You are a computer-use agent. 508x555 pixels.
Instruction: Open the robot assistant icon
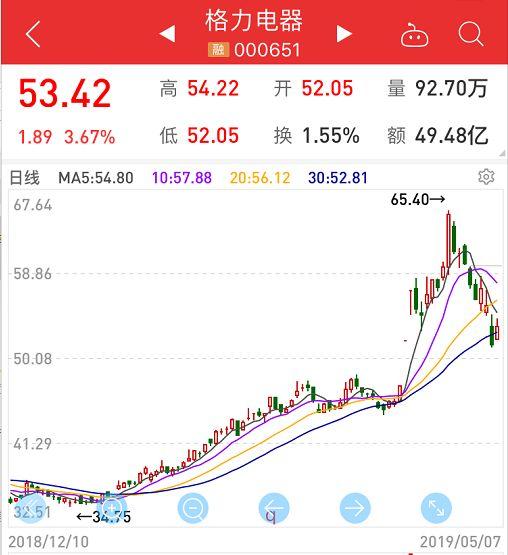tap(414, 35)
